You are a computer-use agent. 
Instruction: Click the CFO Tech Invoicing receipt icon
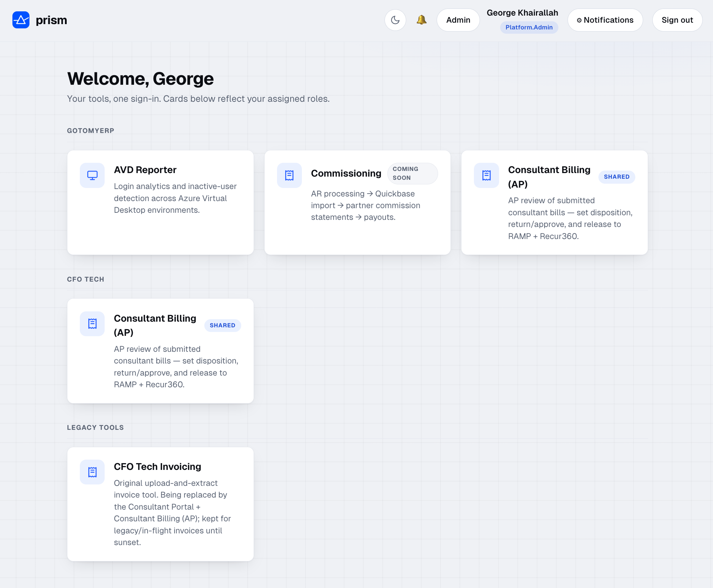coord(92,472)
